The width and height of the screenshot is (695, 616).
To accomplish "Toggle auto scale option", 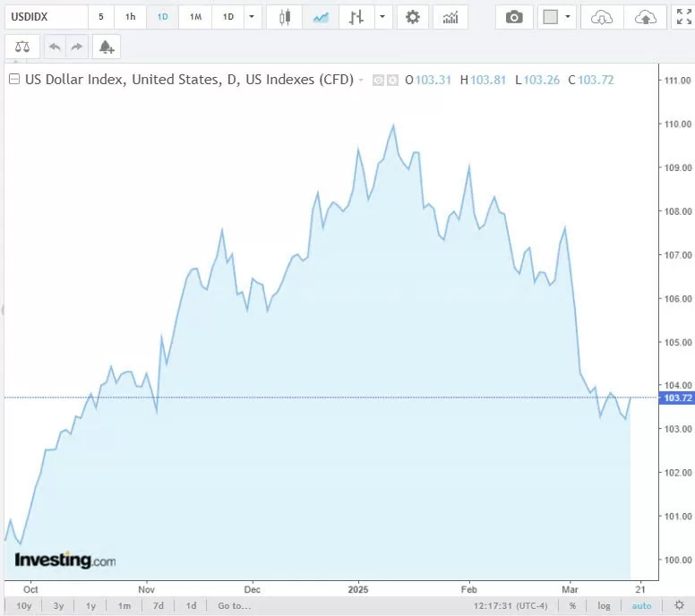I will (641, 606).
